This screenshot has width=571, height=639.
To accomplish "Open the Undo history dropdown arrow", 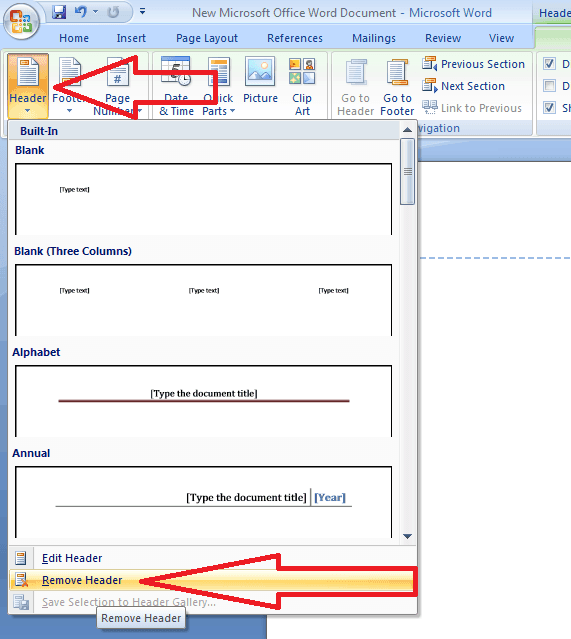I will click(96, 12).
